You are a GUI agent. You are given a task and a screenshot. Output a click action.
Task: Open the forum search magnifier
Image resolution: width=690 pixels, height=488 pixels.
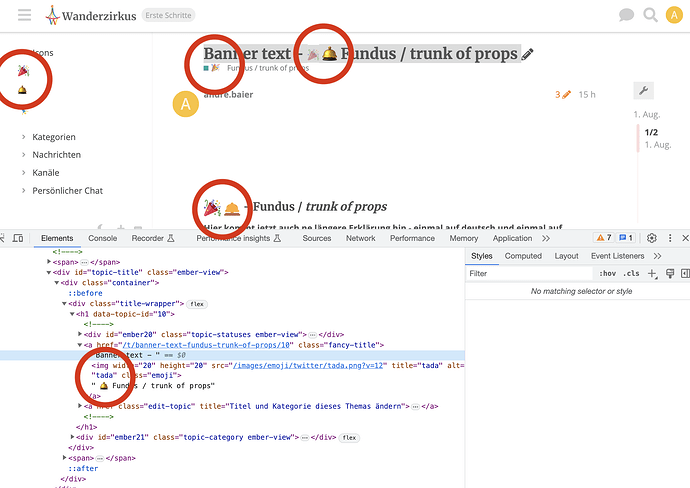point(650,15)
